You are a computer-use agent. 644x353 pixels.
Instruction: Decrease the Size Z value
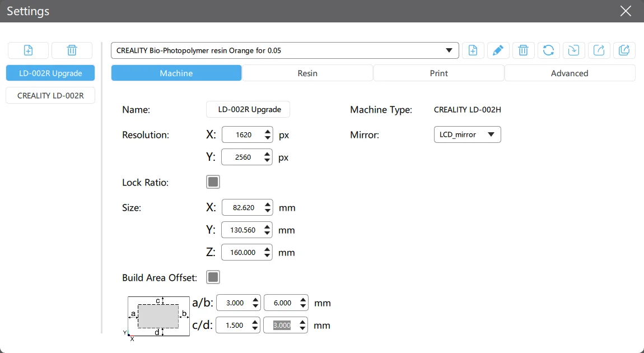pos(267,256)
